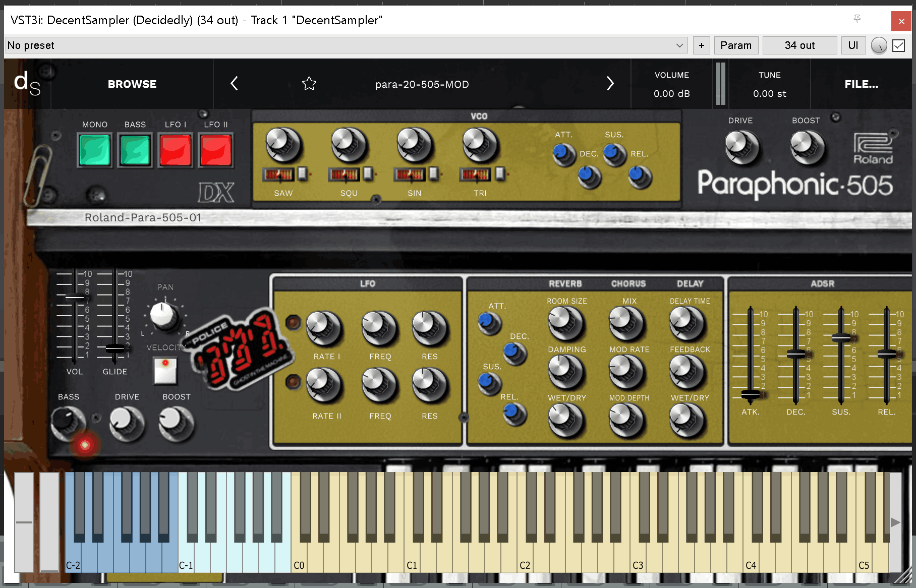Go to the previous preset arrow
This screenshot has width=916, height=588.
[234, 84]
